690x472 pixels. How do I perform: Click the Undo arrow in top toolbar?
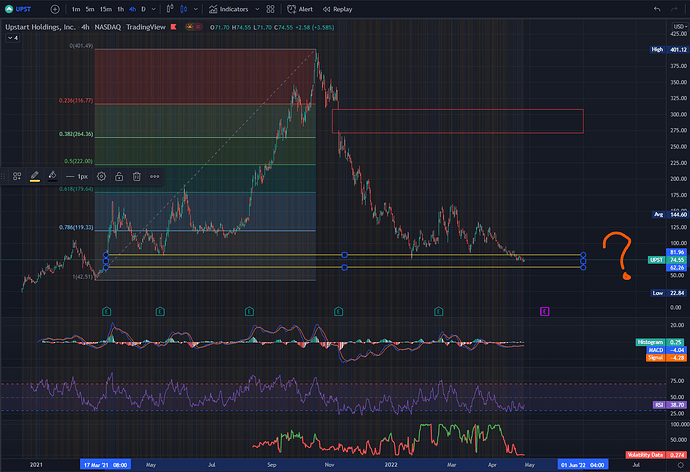657,9
